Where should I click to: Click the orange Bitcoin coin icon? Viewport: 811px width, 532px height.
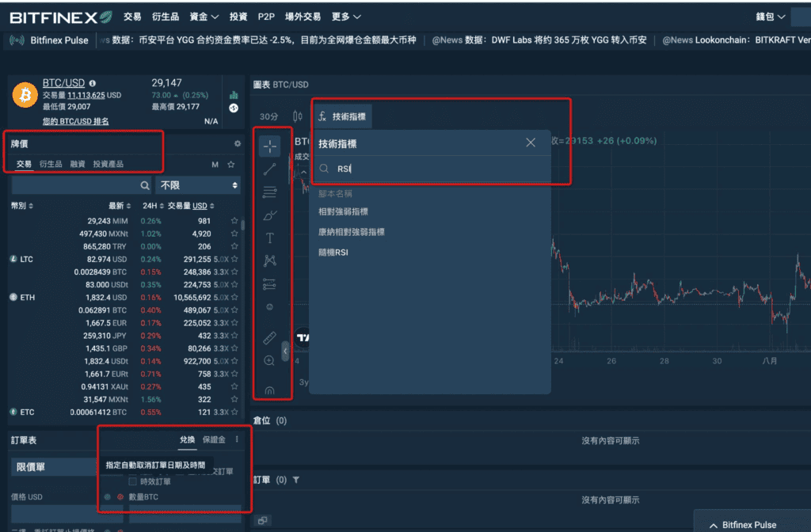25,95
